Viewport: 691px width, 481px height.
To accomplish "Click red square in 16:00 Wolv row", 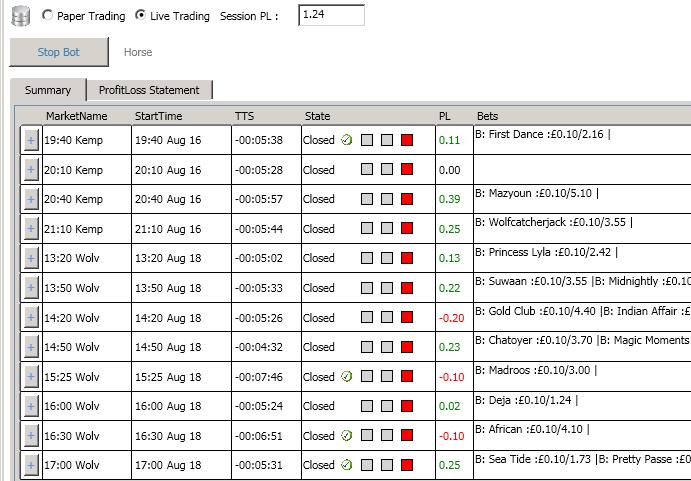I will tap(407, 406).
